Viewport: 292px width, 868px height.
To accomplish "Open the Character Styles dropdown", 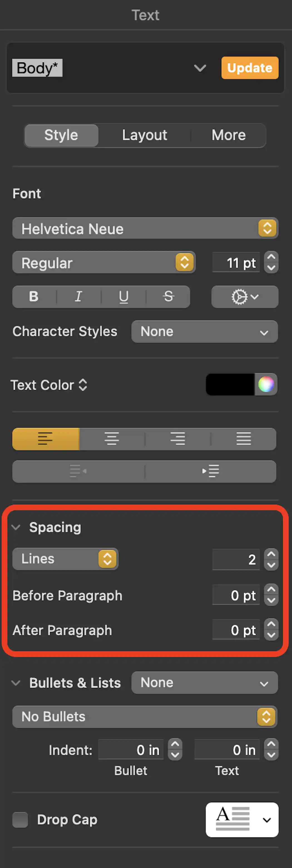I will pyautogui.click(x=204, y=332).
